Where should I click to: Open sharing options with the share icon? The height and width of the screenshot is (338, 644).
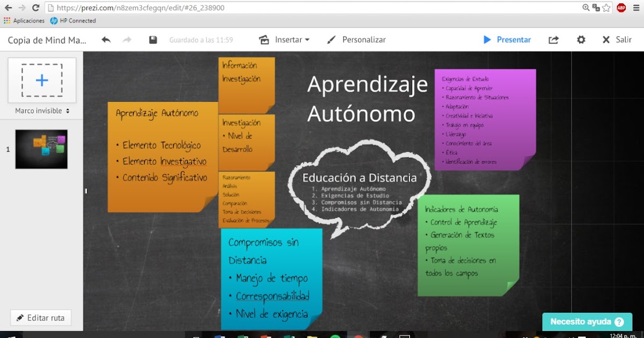tap(553, 40)
